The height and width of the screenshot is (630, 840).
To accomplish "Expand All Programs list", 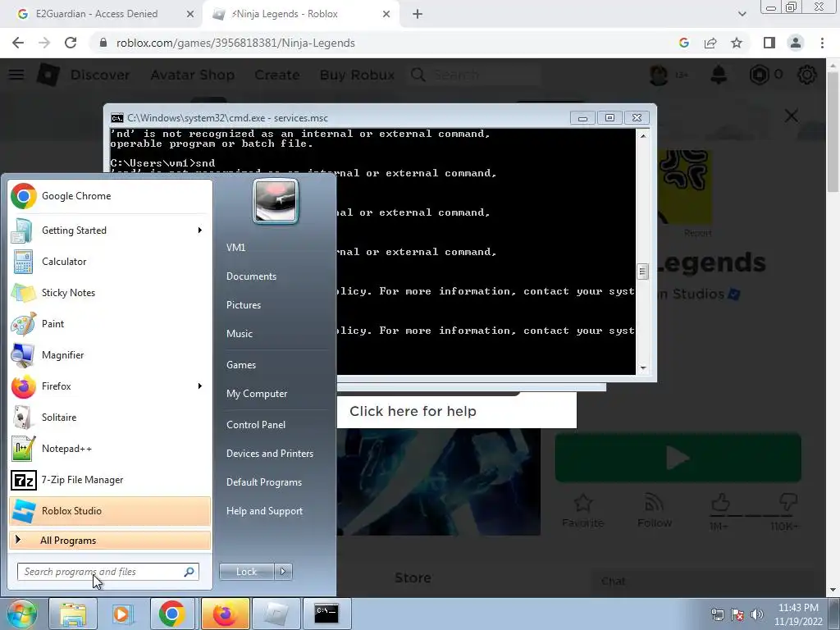I will coord(110,541).
